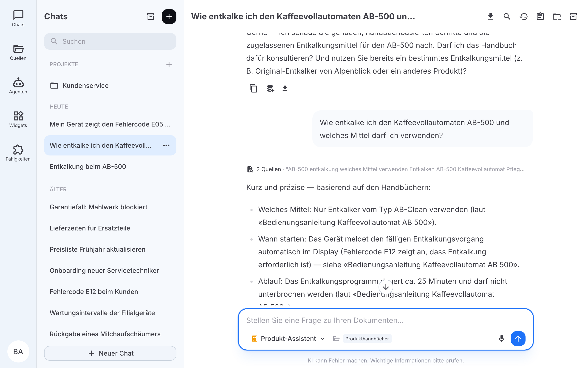Open chat 'Entkalkung beim AB-500'
Viewport: 588px width, 368px height.
click(x=110, y=167)
